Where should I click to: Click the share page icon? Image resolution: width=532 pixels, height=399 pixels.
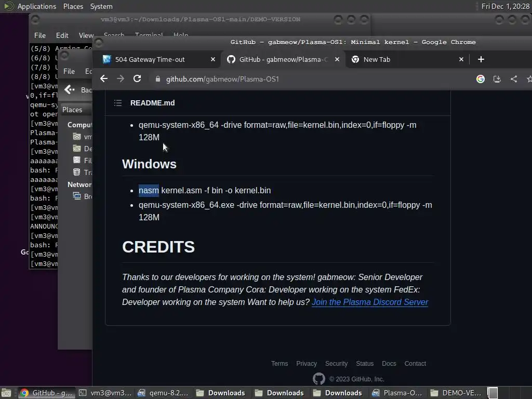tap(514, 79)
